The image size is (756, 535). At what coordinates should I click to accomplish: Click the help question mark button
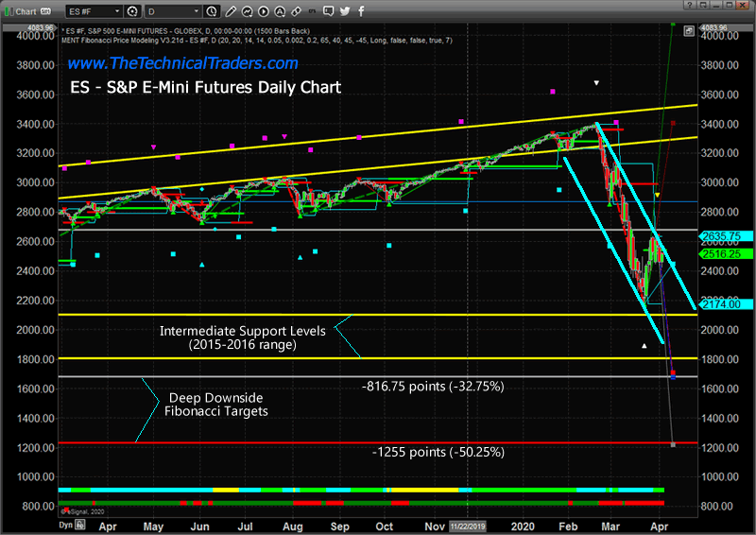pyautogui.click(x=690, y=5)
